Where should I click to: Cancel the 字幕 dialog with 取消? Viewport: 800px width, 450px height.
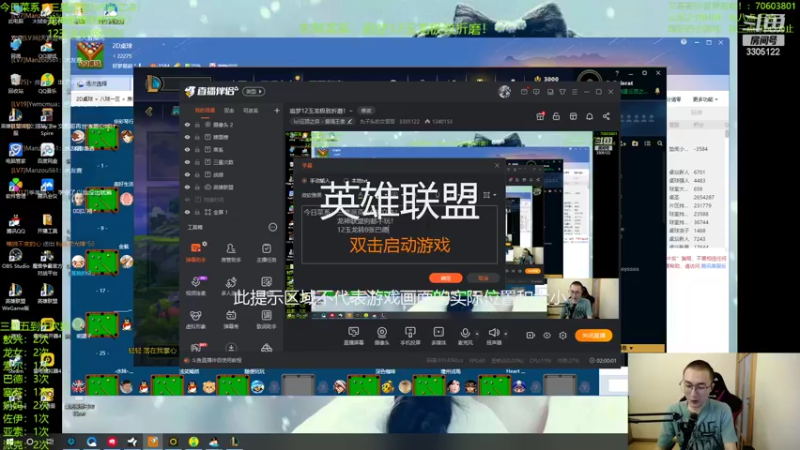483,278
